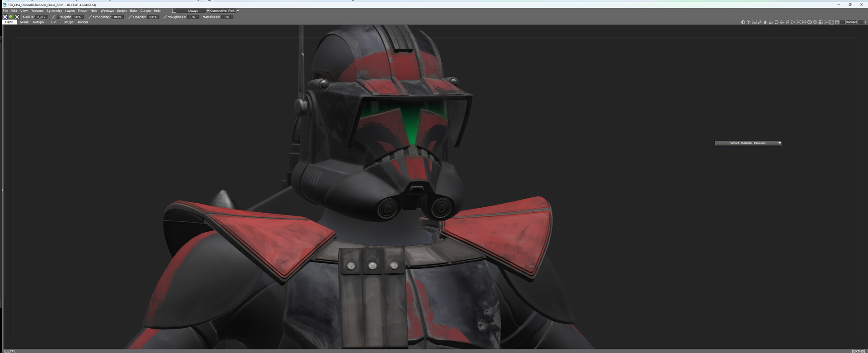Click the Depth value field 50%

[x=78, y=17]
